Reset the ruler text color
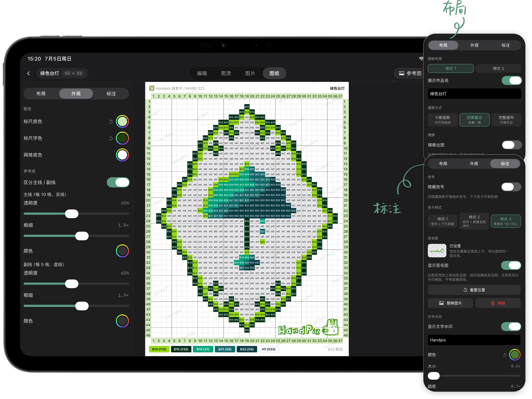 click(111, 138)
